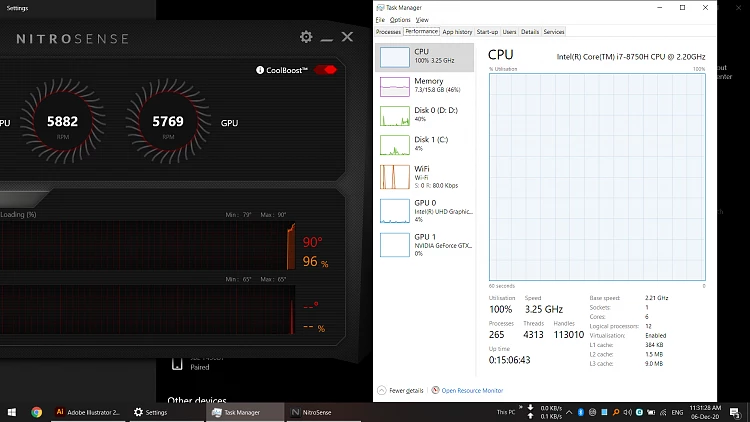The width and height of the screenshot is (750, 422).
Task: Collapse view with Fewer details button
Action: pyautogui.click(x=400, y=390)
